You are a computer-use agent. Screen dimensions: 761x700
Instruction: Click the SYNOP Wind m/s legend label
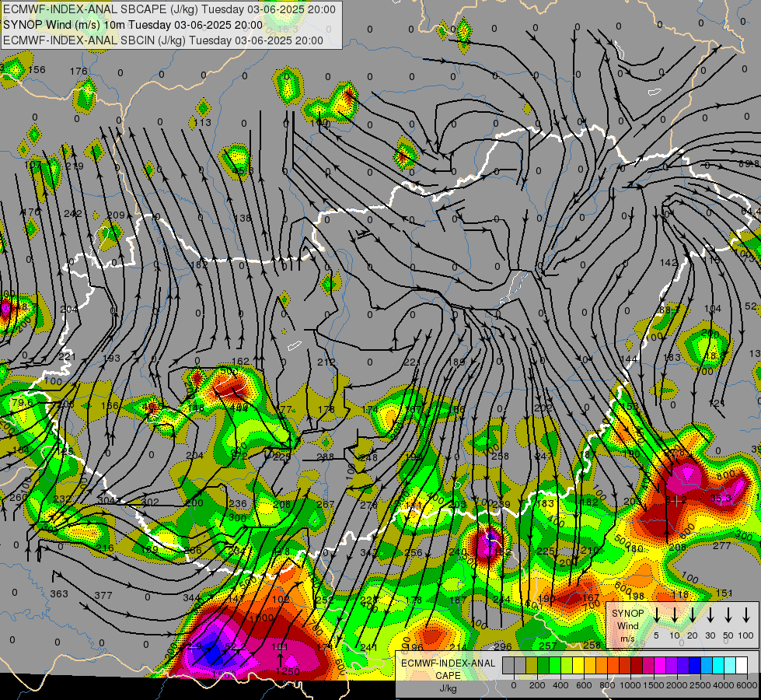627,625
